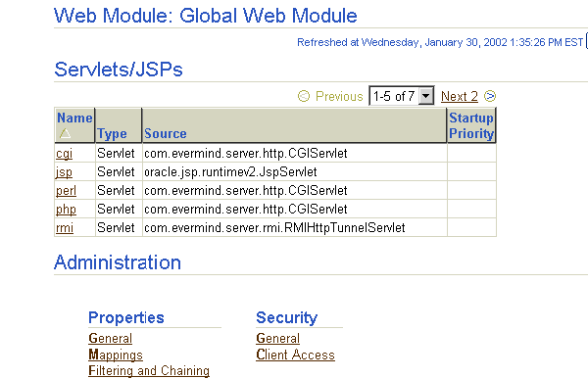Open the Client Access link
Screen dimensions: 588x379
[296, 355]
